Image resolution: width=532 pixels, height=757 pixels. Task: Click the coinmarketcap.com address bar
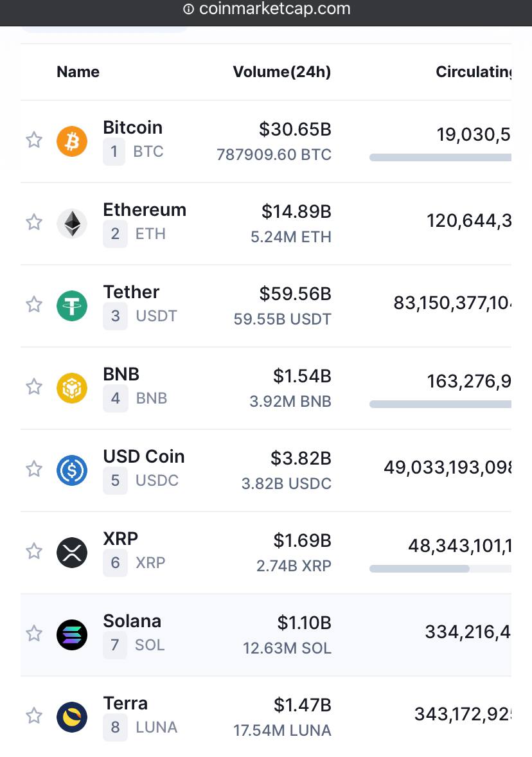266,9
